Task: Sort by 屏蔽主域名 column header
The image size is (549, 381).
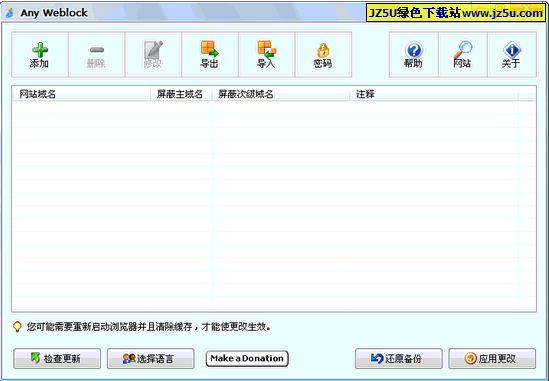Action: (181, 94)
